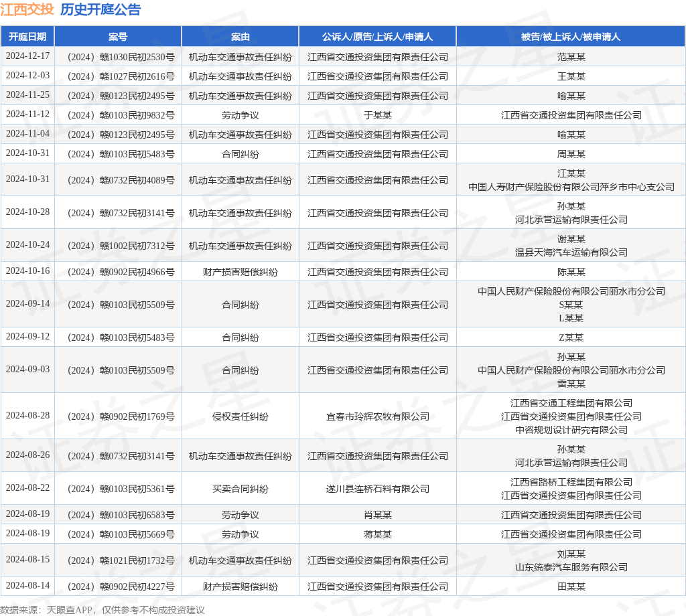Select date cell 2024-12-03
Screen dimensions: 686x616
27,75
